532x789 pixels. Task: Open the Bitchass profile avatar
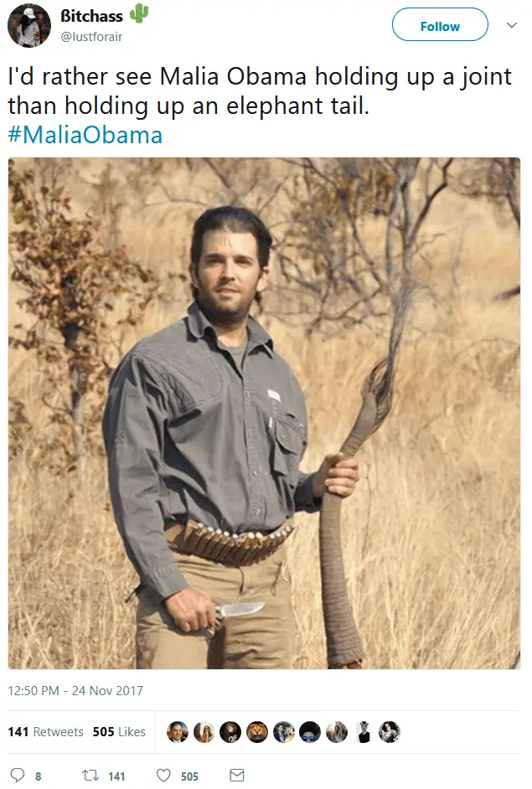click(29, 25)
